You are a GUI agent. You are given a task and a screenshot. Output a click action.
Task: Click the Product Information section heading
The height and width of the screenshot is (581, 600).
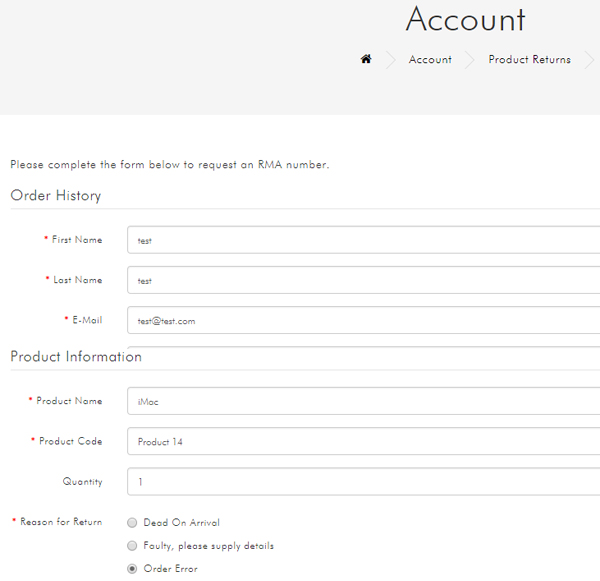click(x=76, y=356)
